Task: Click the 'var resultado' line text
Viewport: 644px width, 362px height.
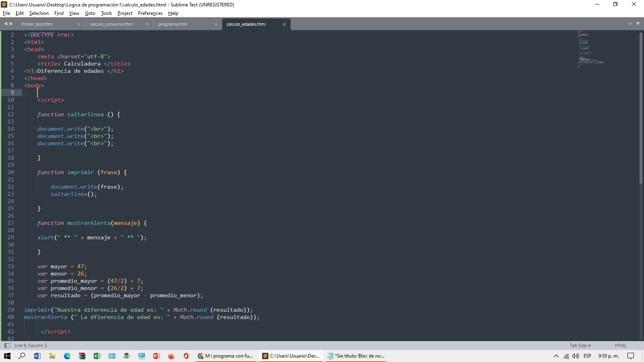Action: pos(120,295)
